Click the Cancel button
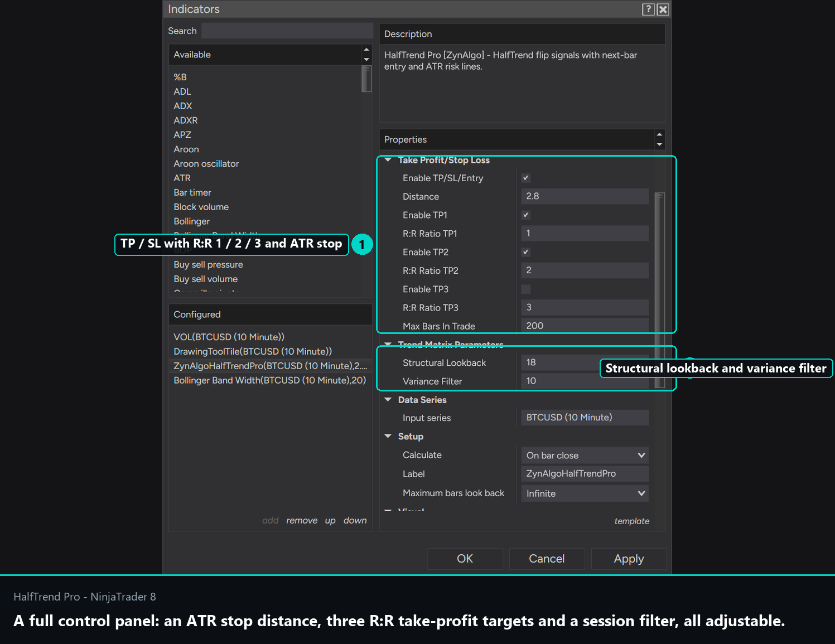This screenshot has height=644, width=835. point(547,559)
